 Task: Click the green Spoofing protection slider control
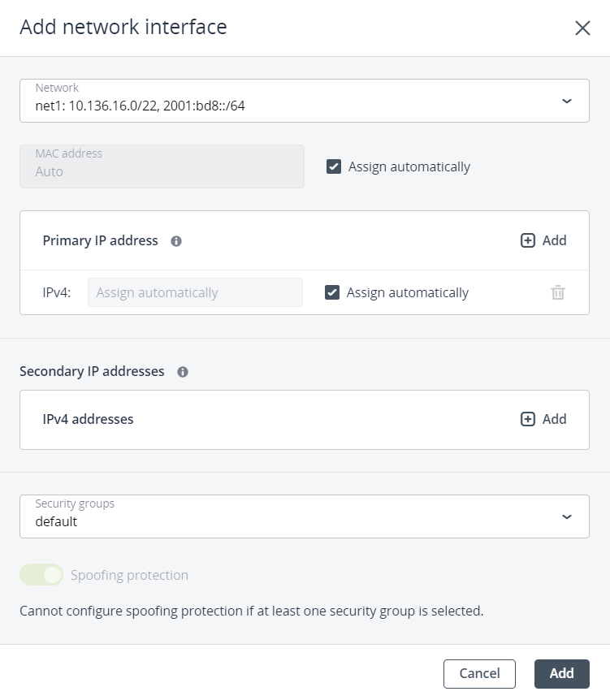point(41,574)
